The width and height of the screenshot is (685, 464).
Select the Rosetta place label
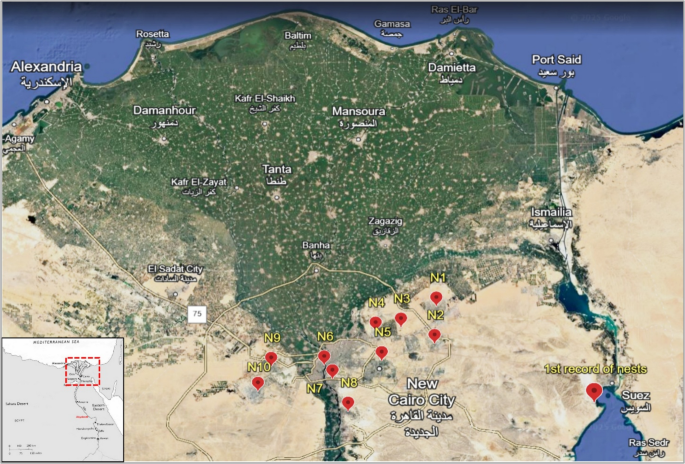pyautogui.click(x=152, y=38)
